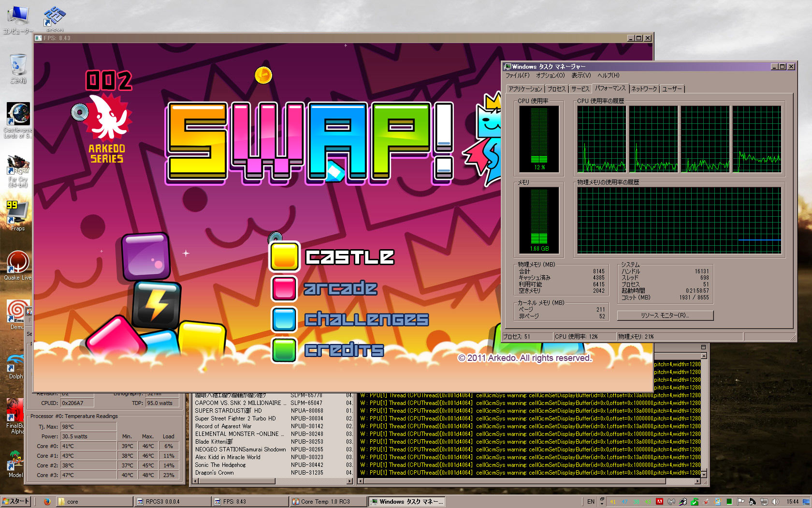
Task: Launch the Quake Live shortcut
Action: 17,265
